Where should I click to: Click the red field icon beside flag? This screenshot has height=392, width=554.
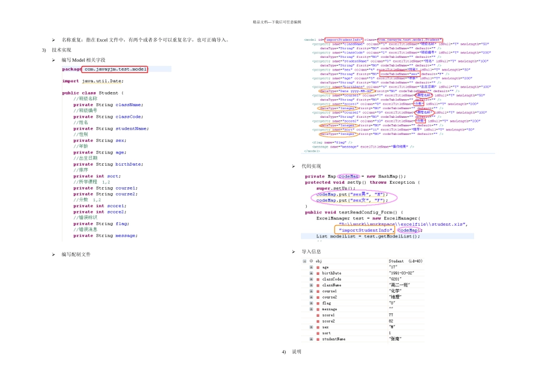[x=318, y=303]
